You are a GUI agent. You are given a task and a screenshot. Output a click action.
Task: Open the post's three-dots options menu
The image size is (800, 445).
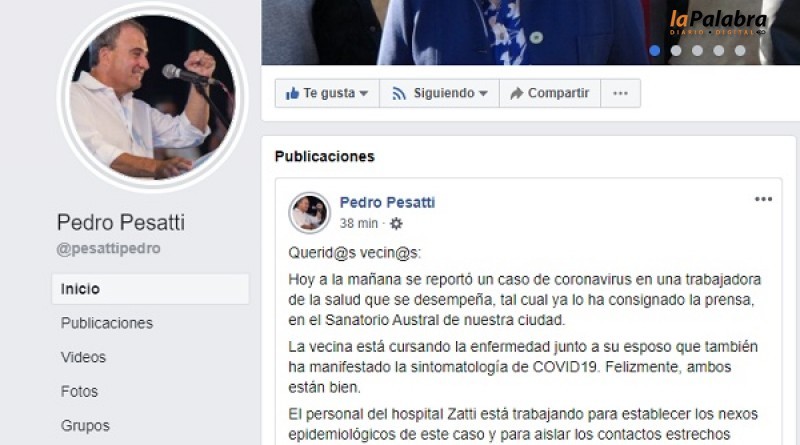tap(763, 199)
